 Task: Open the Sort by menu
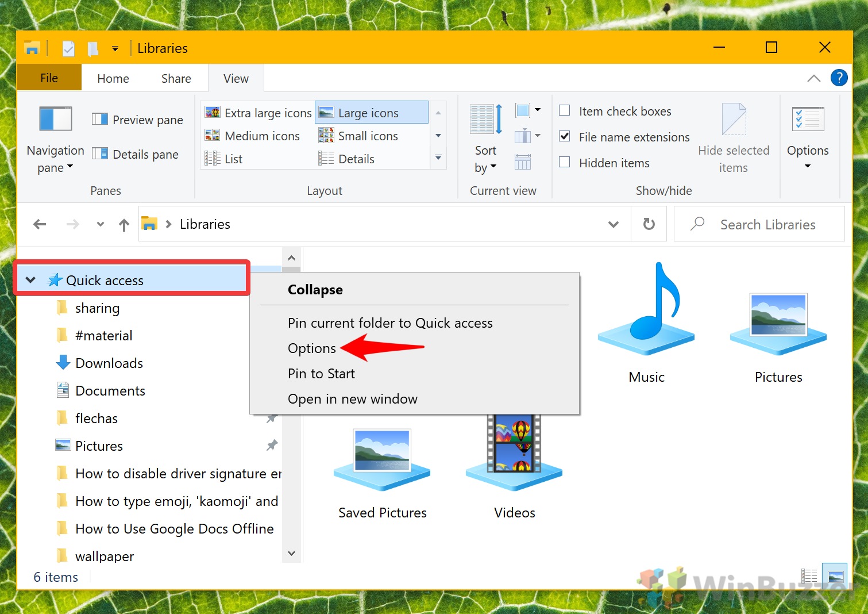[486, 138]
